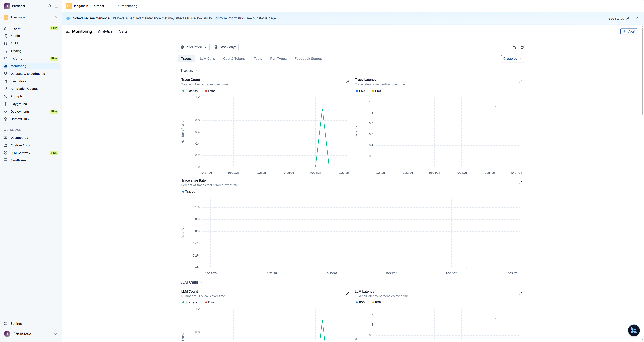Toggle P50 series in Trace Latency legend
Screen dimensions: 644x342
click(x=360, y=91)
